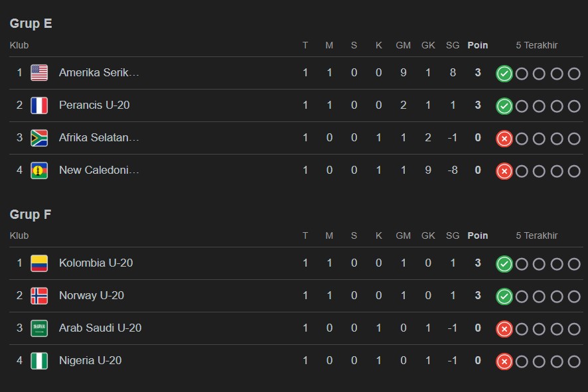588x392 pixels.
Task: Click the Grup E heading
Action: point(31,24)
